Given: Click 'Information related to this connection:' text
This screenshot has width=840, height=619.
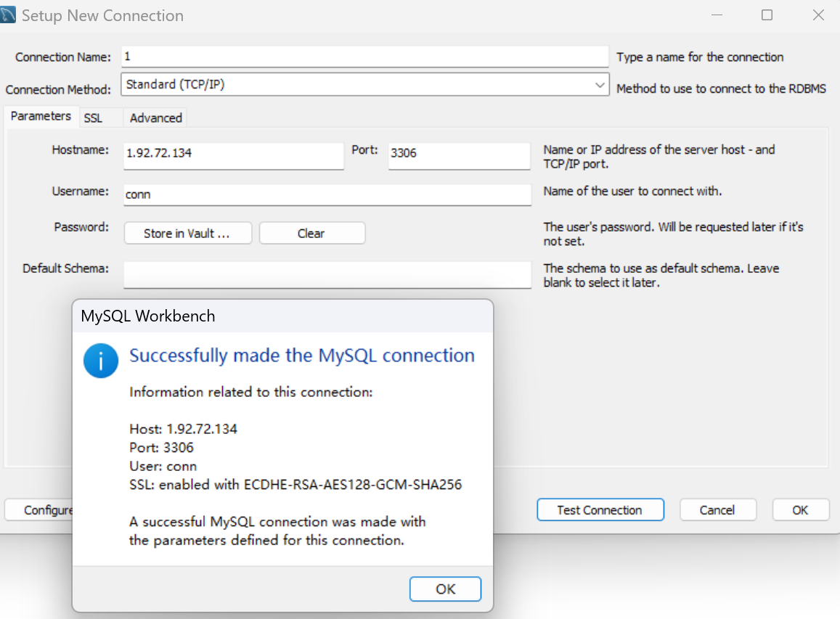Looking at the screenshot, I should [x=250, y=392].
